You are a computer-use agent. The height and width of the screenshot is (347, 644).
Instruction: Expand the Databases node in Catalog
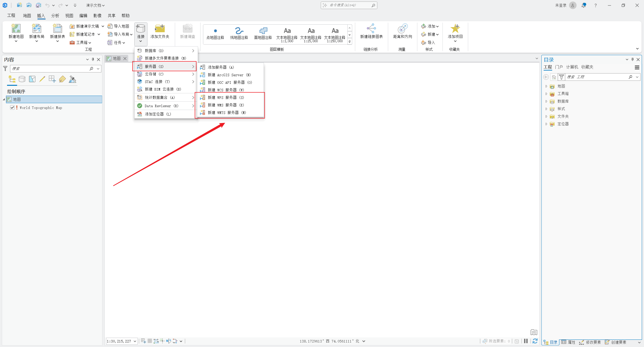(546, 101)
